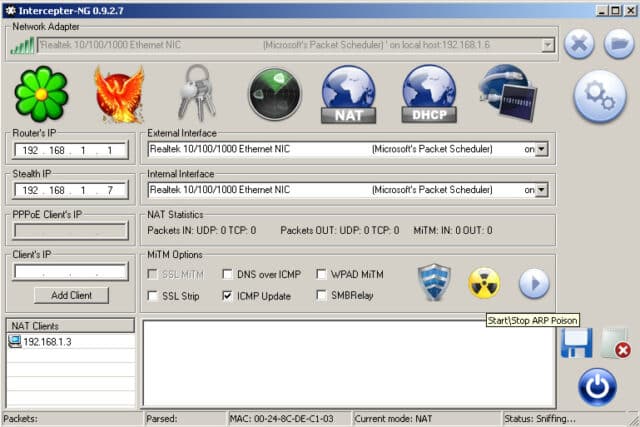Image resolution: width=640 pixels, height=427 pixels.
Task: Uncheck the ICMP Update checkbox
Action: pos(227,296)
